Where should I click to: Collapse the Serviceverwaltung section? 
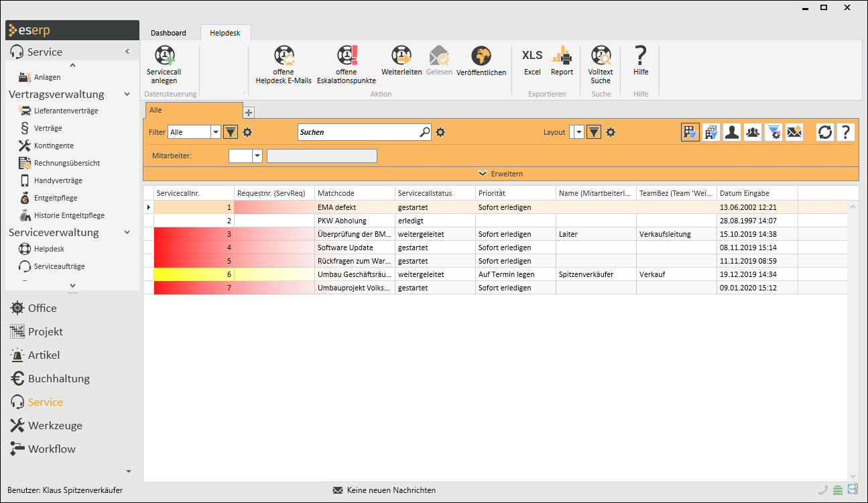(x=127, y=233)
